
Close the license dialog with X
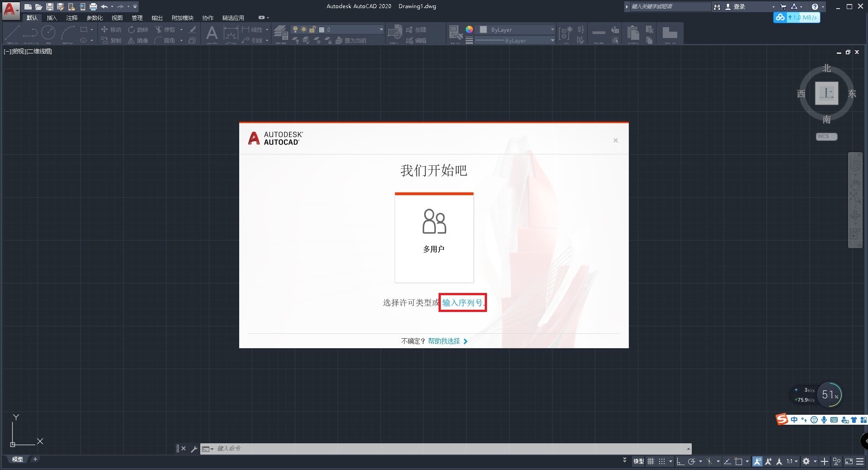coord(616,140)
